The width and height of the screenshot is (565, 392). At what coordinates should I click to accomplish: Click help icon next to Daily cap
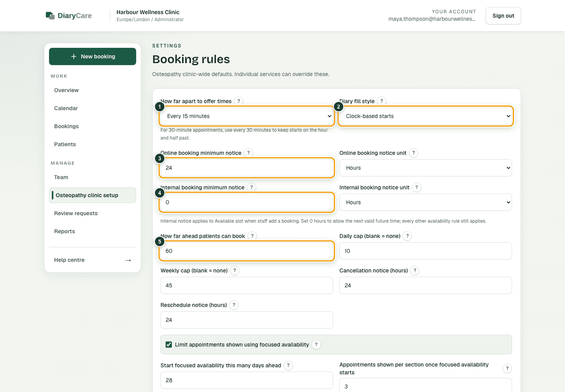[x=408, y=236]
